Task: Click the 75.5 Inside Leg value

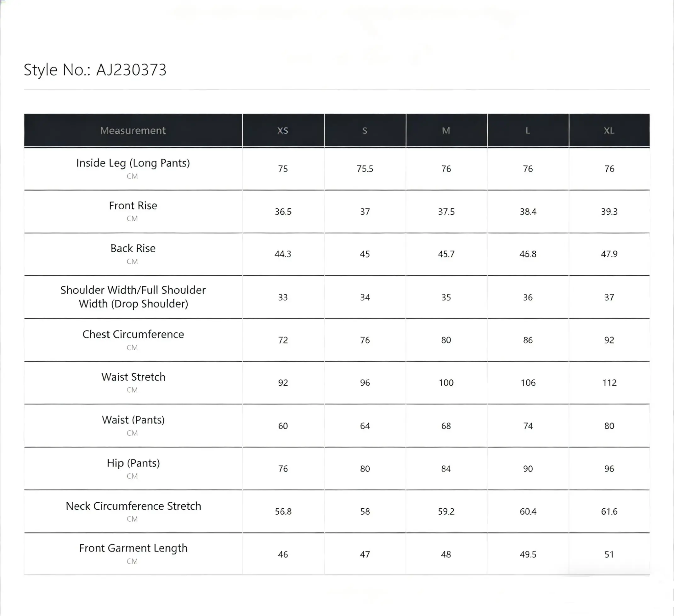Action: pyautogui.click(x=365, y=169)
